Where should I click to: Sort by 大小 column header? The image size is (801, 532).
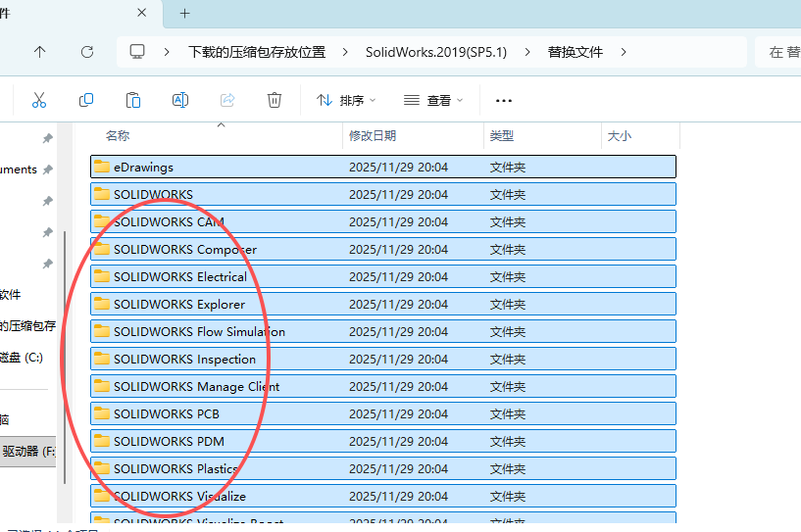(620, 136)
